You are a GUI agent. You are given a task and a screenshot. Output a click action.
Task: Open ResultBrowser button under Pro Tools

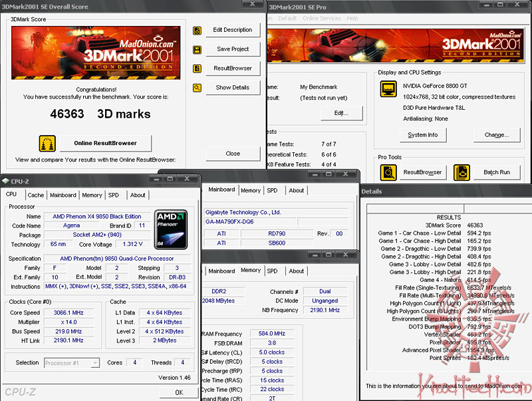click(423, 172)
